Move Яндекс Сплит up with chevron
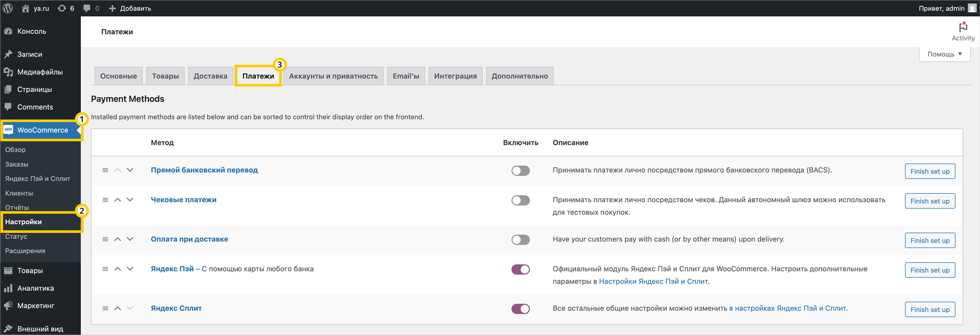 [x=118, y=308]
